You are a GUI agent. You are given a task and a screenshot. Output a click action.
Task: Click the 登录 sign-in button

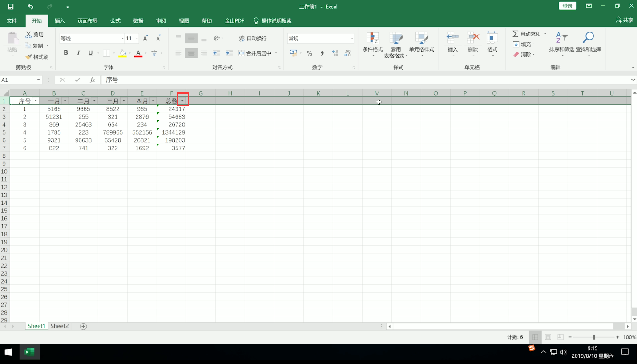pyautogui.click(x=567, y=6)
